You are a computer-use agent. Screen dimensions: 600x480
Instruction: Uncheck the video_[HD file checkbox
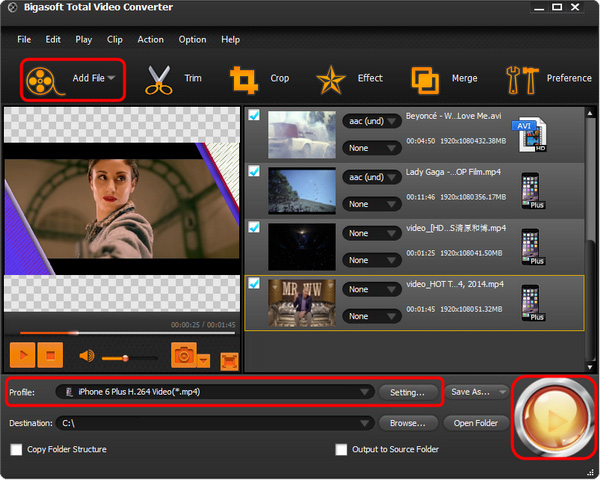pos(254,227)
